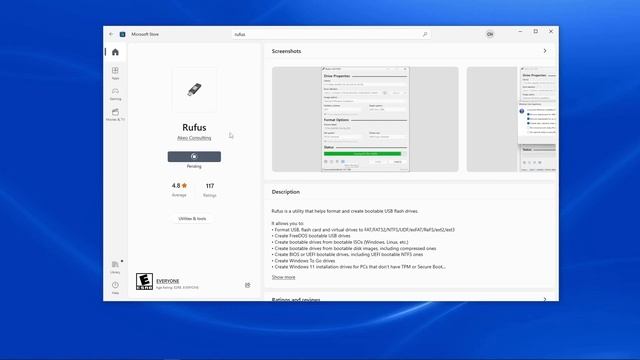
Task: Click 'Create Windows To Go drives' line
Action: coord(303,260)
